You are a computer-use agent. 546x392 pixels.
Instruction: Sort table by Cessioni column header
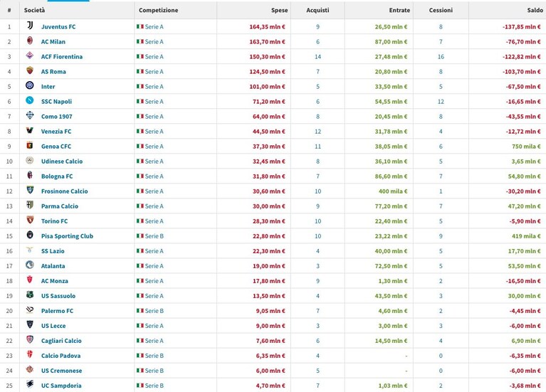click(441, 10)
